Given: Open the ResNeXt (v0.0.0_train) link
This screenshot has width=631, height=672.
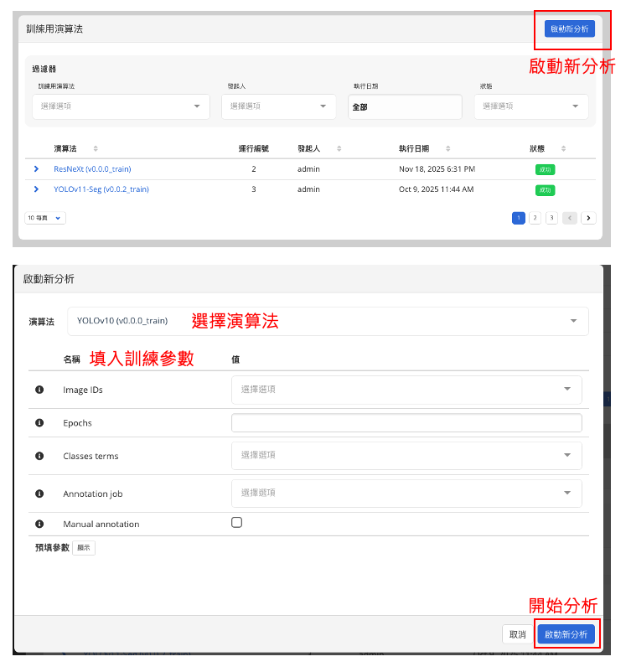Looking at the screenshot, I should [x=92, y=168].
